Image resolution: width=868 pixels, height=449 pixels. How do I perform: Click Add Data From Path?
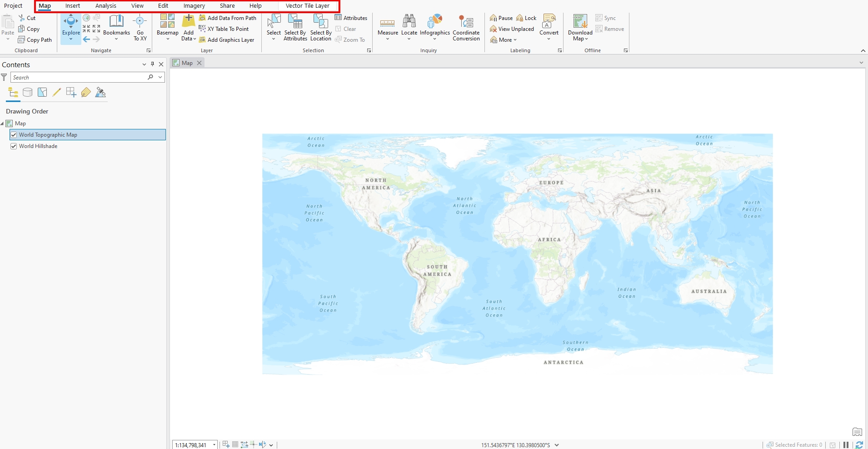tap(231, 18)
